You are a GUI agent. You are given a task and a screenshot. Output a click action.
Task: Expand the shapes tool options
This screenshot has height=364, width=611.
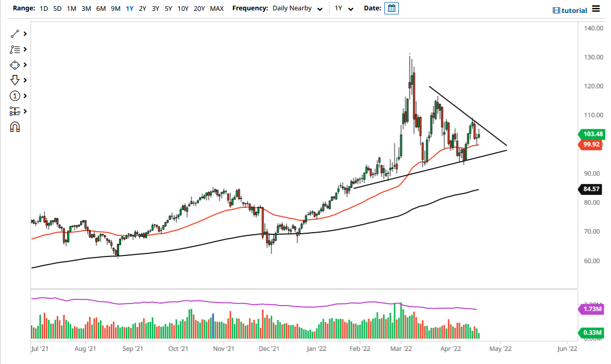[x=24, y=65]
